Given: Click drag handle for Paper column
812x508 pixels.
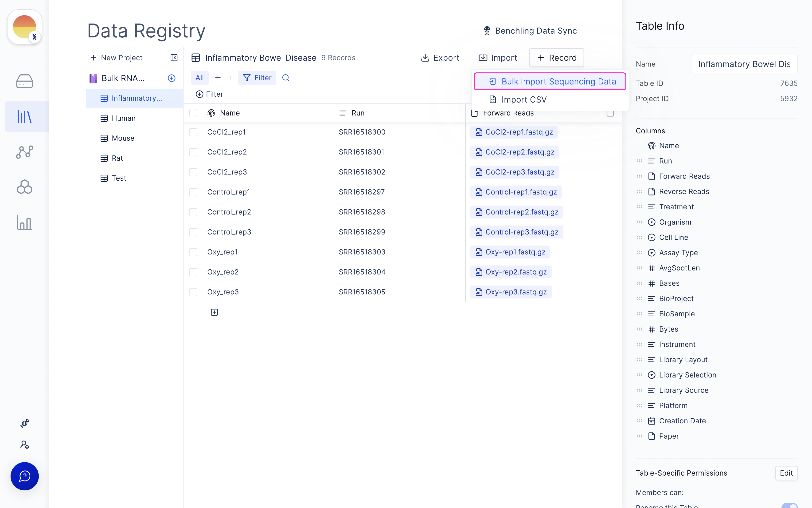Looking at the screenshot, I should click(639, 436).
